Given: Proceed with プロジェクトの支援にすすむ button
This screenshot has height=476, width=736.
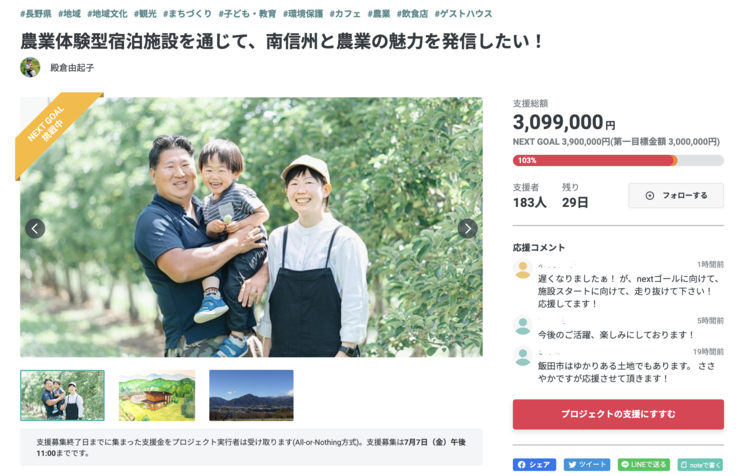Looking at the screenshot, I should pos(618,414).
